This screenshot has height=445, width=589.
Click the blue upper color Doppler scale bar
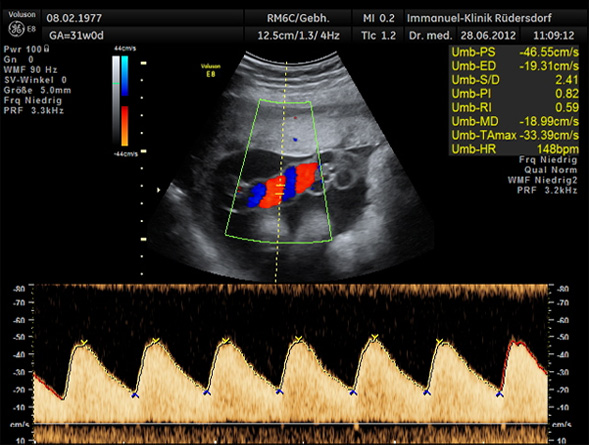pos(125,76)
